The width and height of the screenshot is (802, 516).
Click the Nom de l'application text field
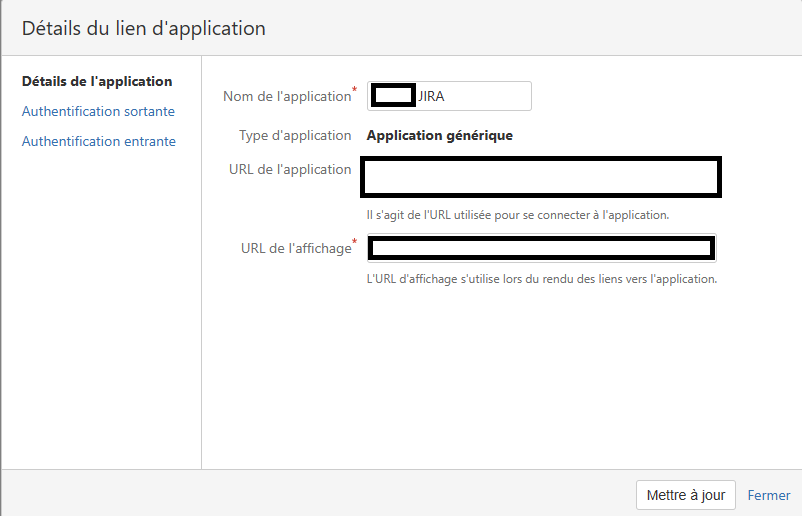pyautogui.click(x=449, y=96)
